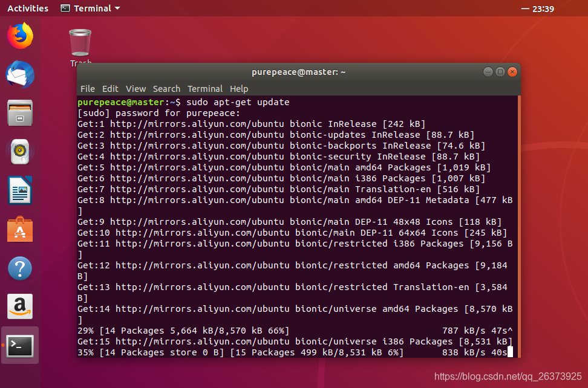Launch LibreOffice Writer from the dock
Viewport: 588px width, 388px height.
20,190
